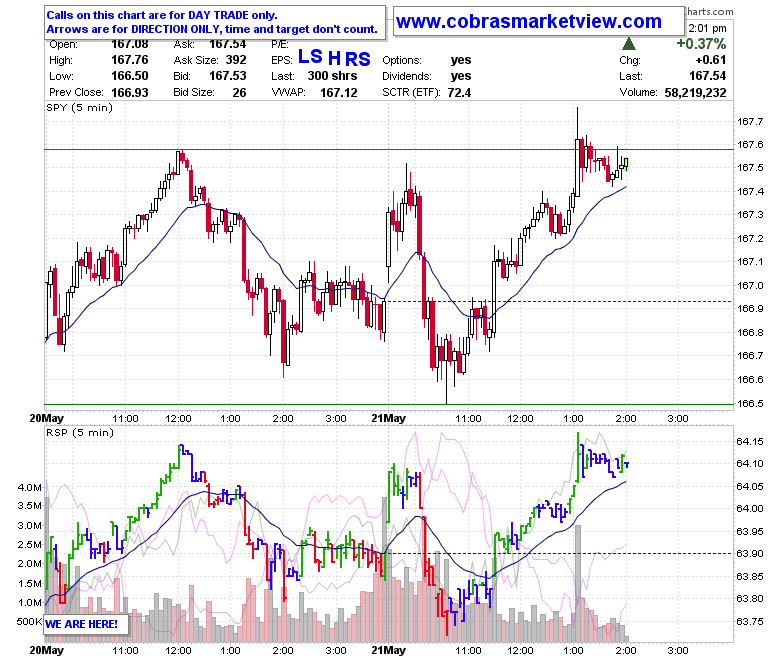Click the Last '300 shrs' value

[332, 76]
